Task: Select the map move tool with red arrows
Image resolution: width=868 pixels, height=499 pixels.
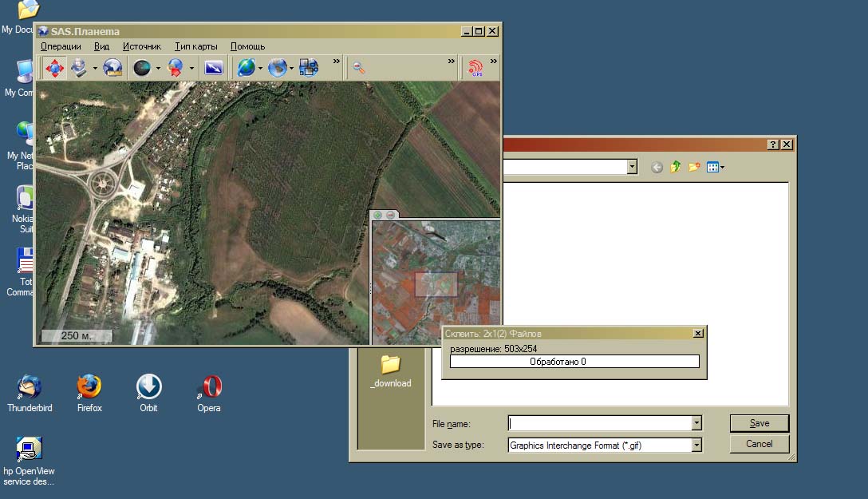Action: 53,69
